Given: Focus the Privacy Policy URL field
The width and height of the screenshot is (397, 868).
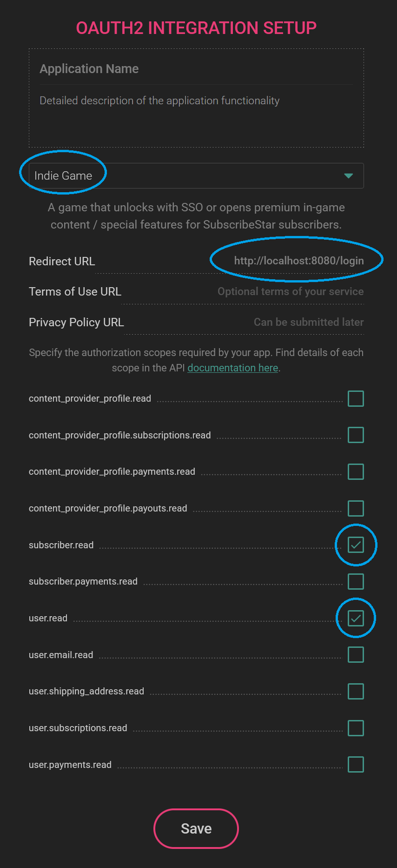Looking at the screenshot, I should point(245,322).
